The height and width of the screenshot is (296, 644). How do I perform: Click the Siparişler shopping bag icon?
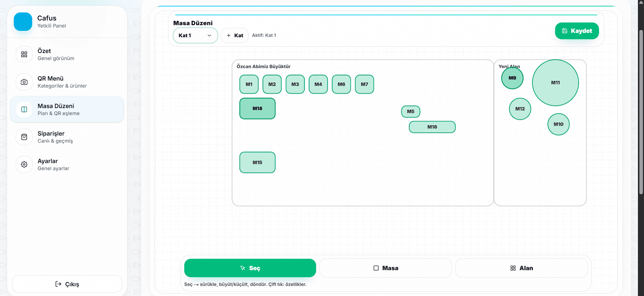point(24,137)
